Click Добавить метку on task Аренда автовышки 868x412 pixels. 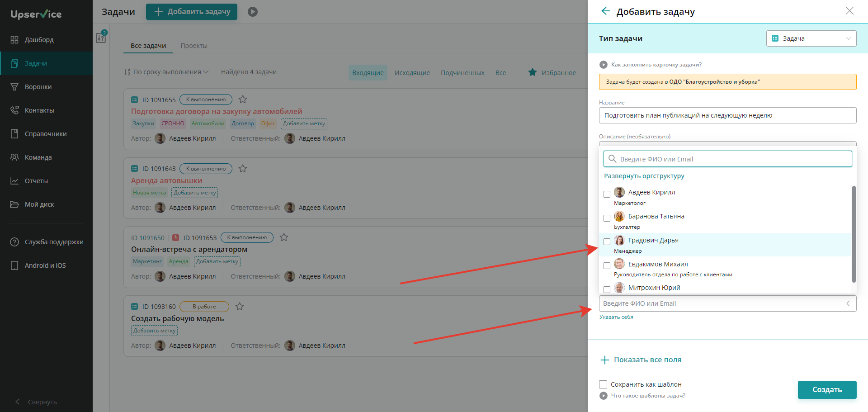195,193
